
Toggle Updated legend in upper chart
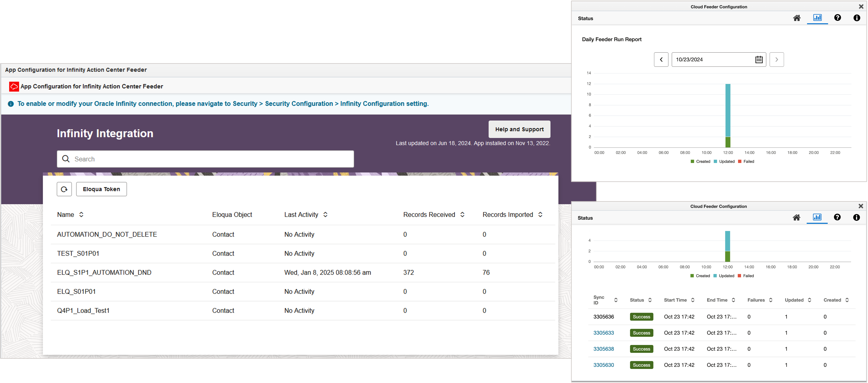(x=724, y=162)
